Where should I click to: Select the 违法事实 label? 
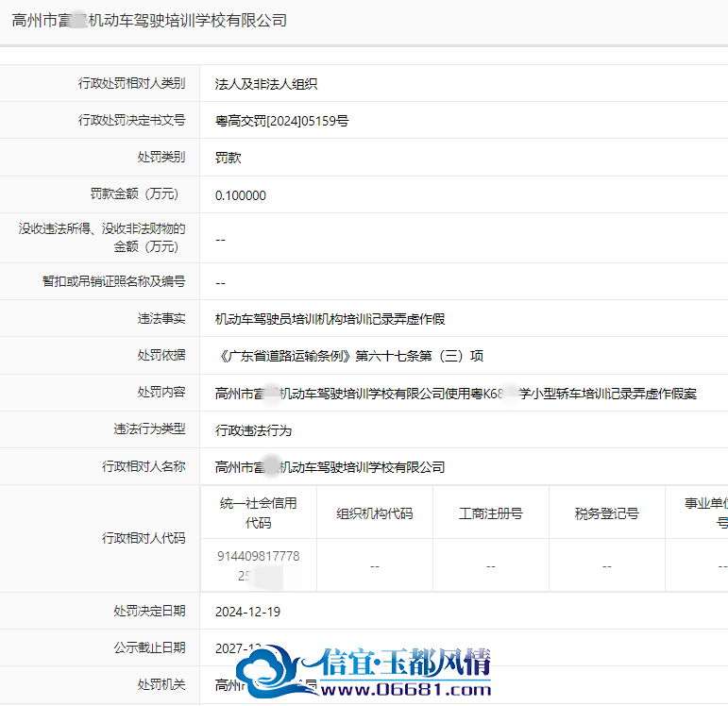[x=161, y=318]
